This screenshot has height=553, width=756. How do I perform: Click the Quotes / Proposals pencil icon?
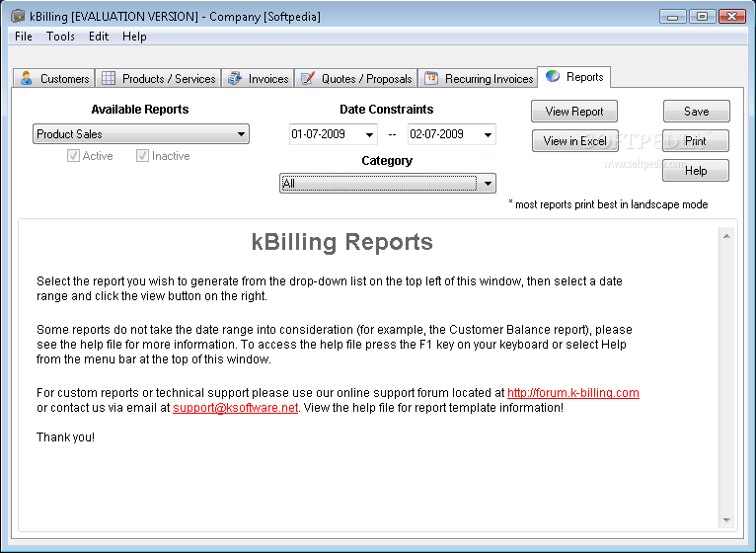308,78
